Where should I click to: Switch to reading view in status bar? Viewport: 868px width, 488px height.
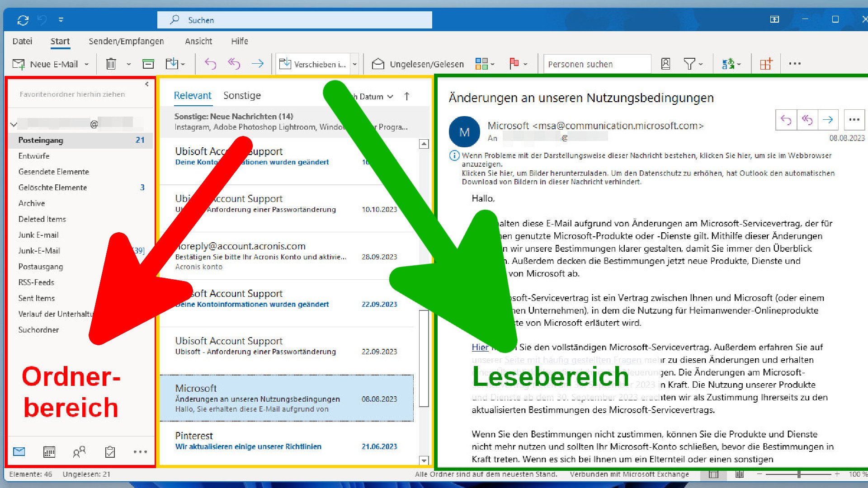(740, 474)
